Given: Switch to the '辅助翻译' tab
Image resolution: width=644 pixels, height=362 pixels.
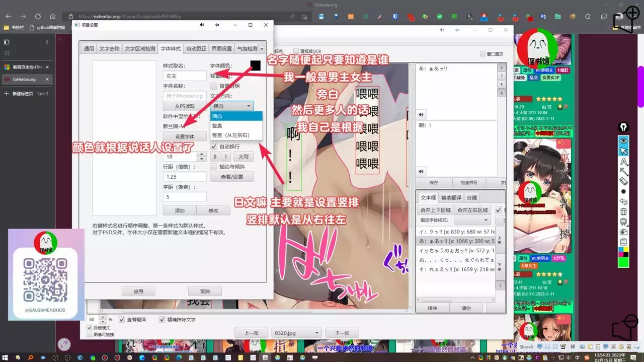Looking at the screenshot, I should pos(451,198).
